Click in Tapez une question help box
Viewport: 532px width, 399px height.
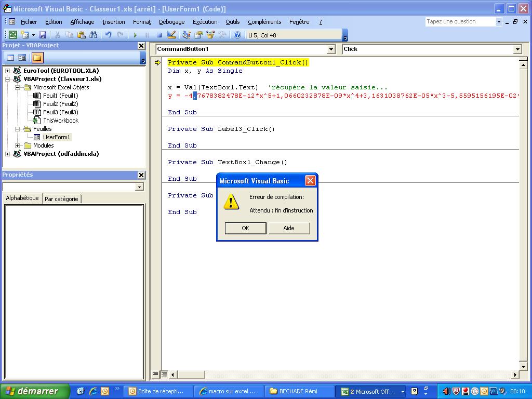460,22
